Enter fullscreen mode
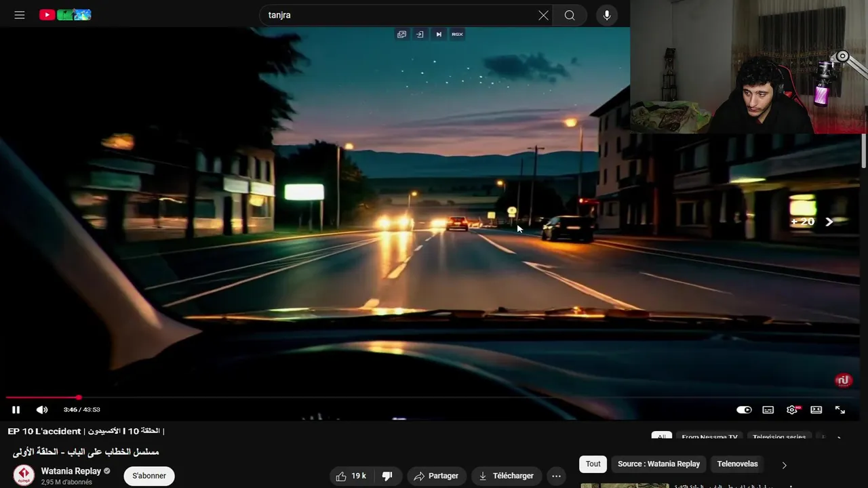Screen dimensions: 868x488 [x=840, y=409]
